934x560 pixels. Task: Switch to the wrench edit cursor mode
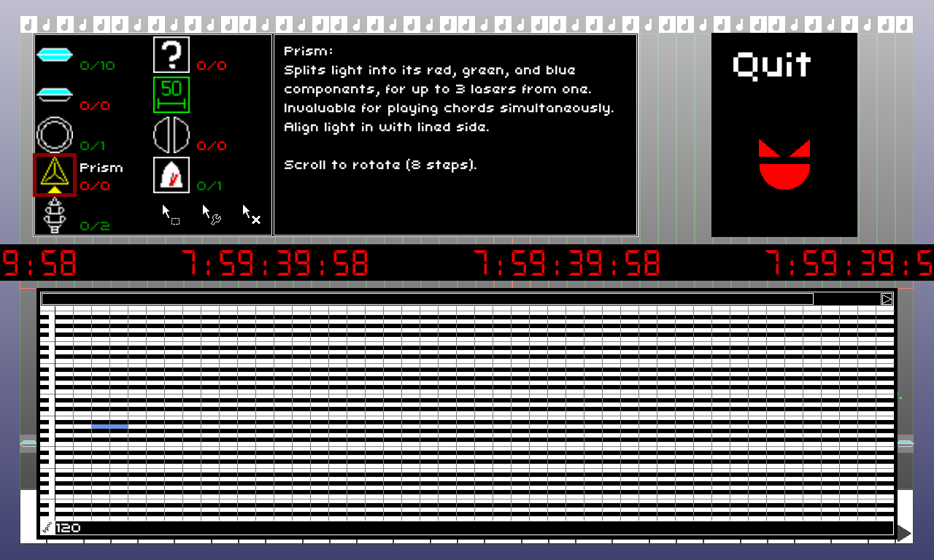pyautogui.click(x=212, y=214)
